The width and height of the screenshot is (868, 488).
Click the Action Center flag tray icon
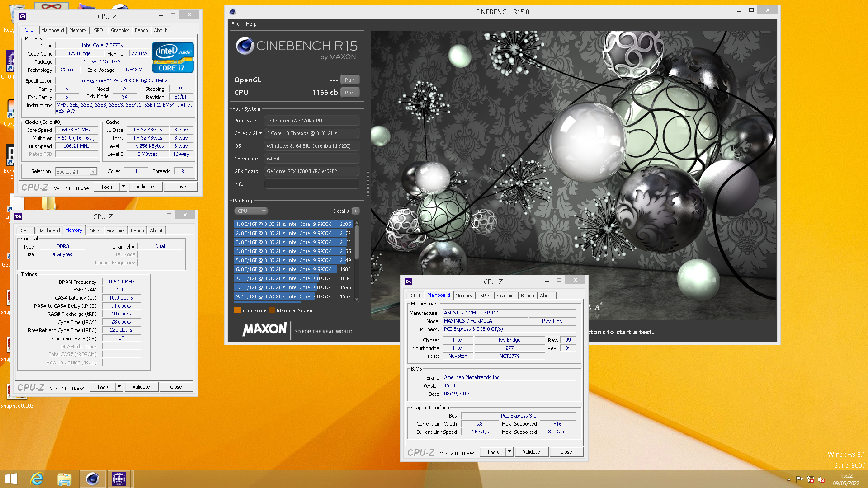[799, 479]
